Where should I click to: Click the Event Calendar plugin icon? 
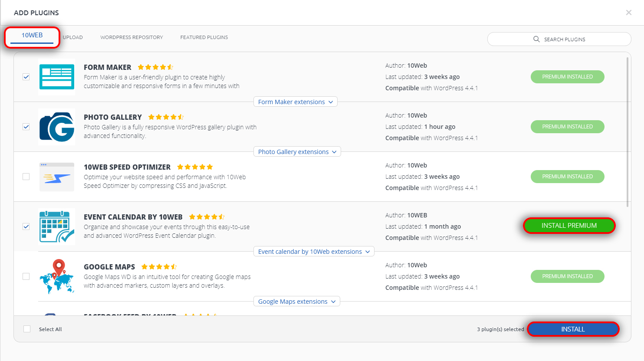coord(57,226)
